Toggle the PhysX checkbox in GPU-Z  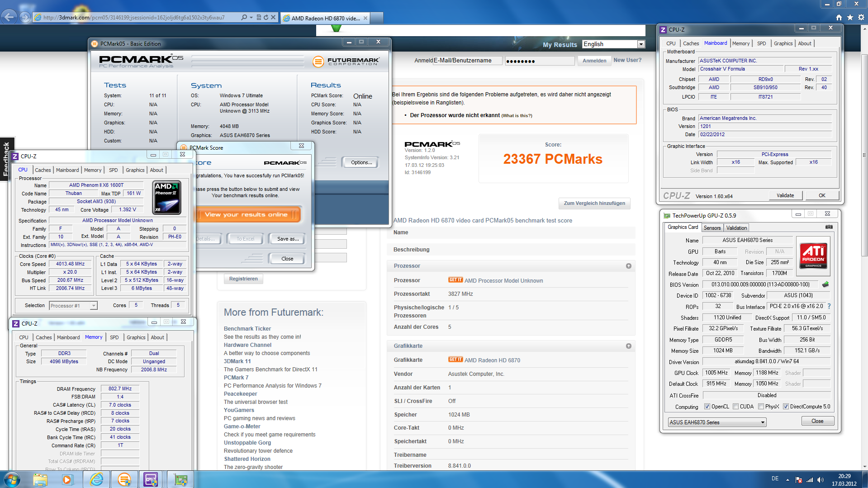click(x=761, y=407)
